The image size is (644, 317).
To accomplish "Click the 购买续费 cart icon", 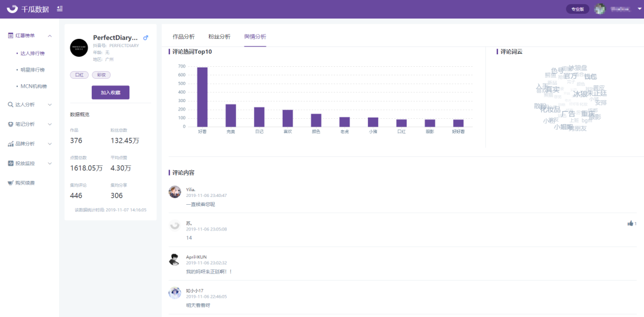I will pos(11,183).
